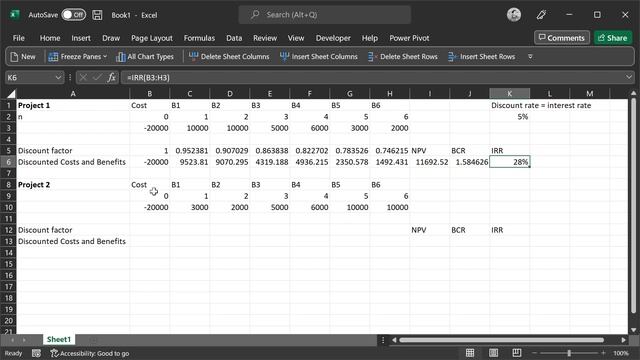Viewport: 640px width, 360px height.
Task: Click the Sheet1 tab
Action: tap(58, 340)
